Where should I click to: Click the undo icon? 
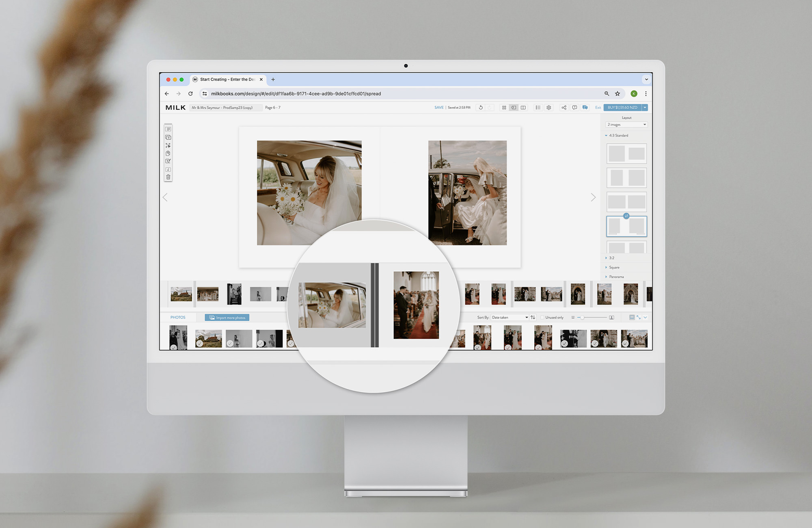pyautogui.click(x=481, y=107)
